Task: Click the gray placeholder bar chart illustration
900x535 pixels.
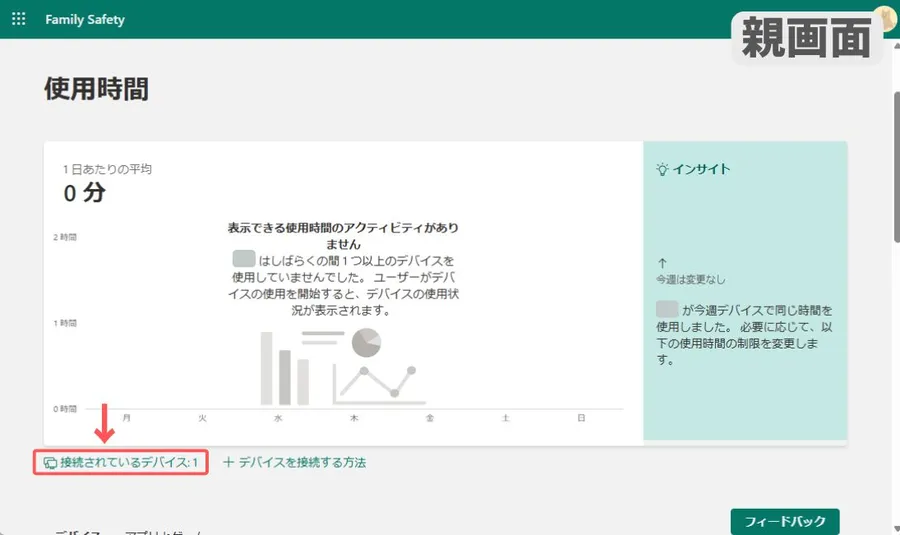Action: (x=284, y=368)
